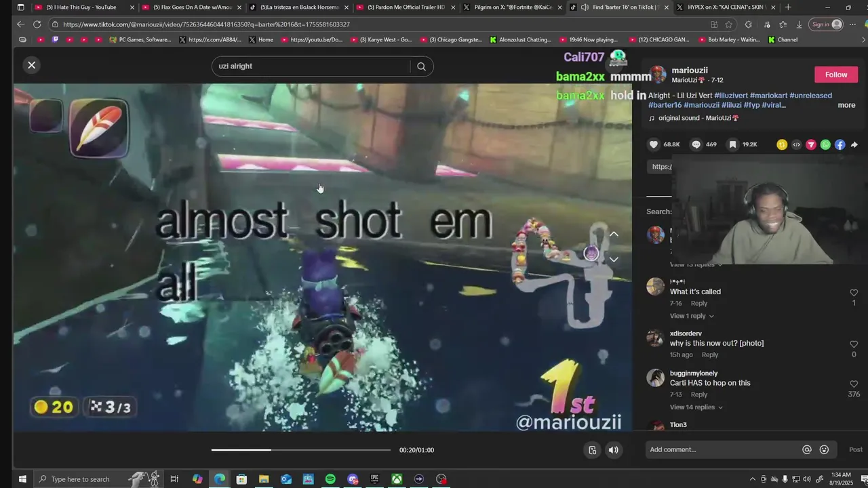Open comments via the speech bubble icon
Image resolution: width=868 pixels, height=488 pixels.
point(696,144)
